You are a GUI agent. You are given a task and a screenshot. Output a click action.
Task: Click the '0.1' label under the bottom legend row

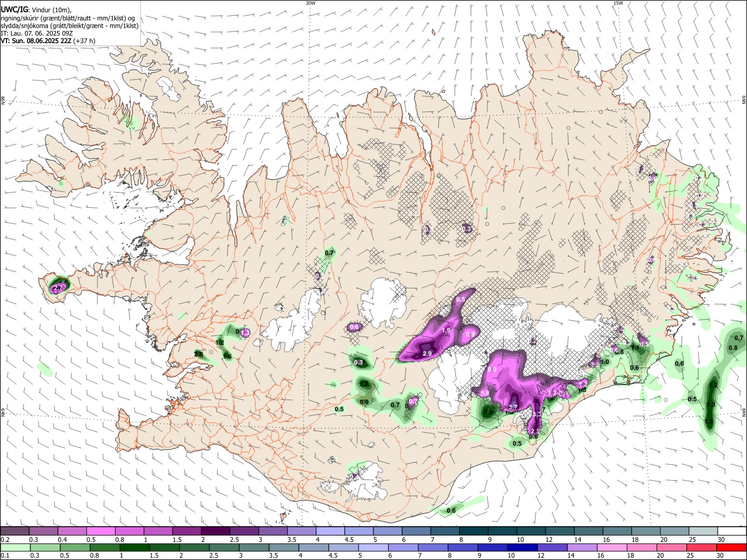5,556
